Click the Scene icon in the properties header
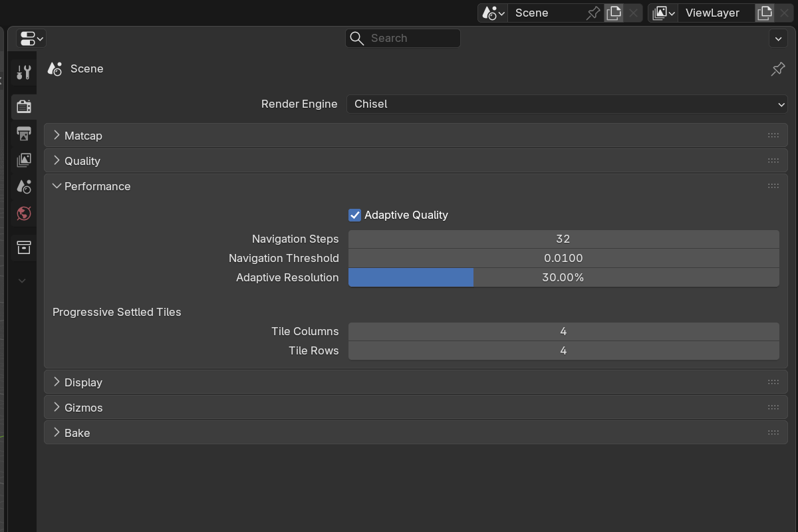The width and height of the screenshot is (798, 532). click(x=55, y=68)
